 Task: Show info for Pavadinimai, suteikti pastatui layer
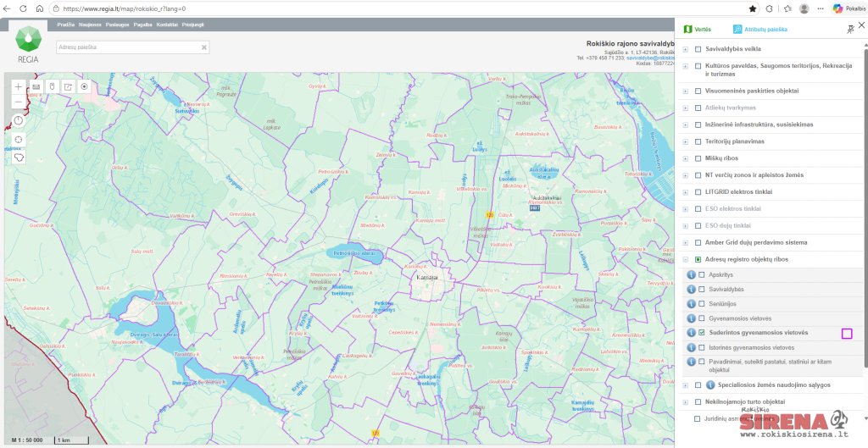pos(691,362)
